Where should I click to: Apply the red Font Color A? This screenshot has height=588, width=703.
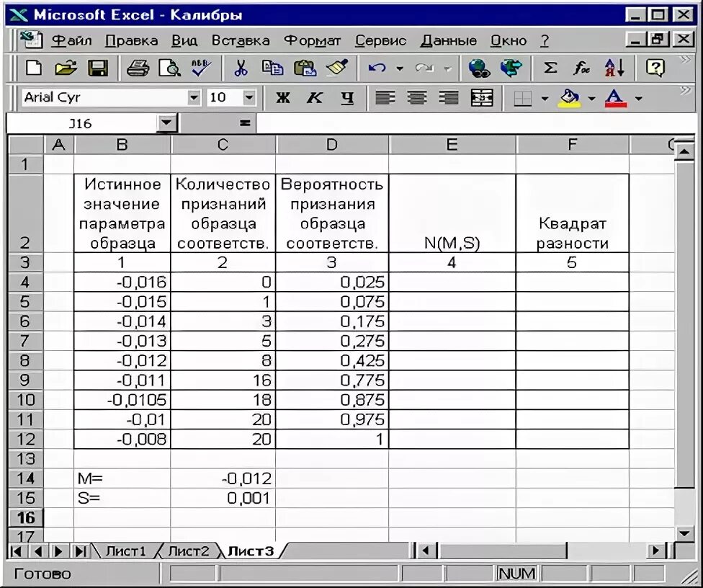click(616, 97)
